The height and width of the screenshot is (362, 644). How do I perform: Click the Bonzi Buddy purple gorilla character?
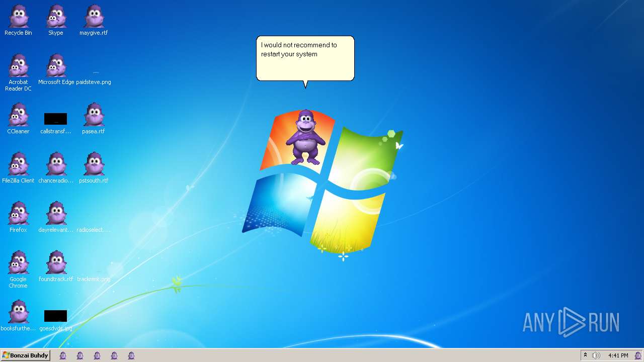(305, 137)
